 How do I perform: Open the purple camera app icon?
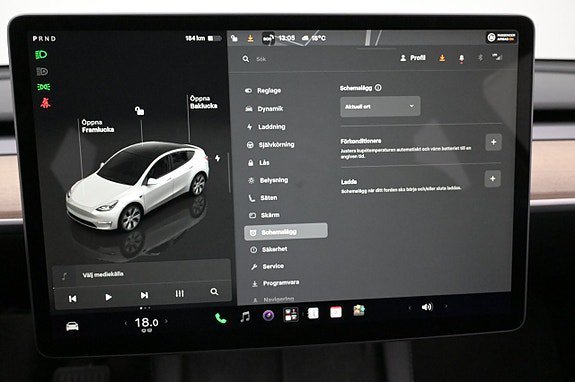pyautogui.click(x=268, y=315)
